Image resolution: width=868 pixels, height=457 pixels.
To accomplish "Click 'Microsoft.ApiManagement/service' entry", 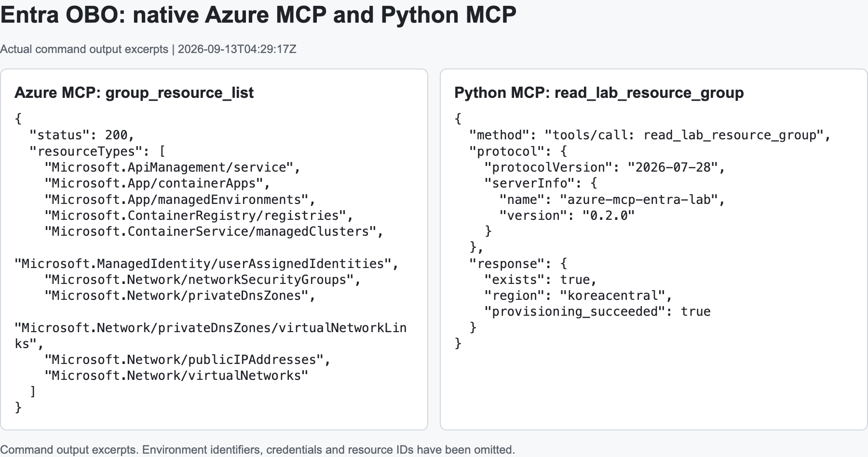I will coord(173,167).
